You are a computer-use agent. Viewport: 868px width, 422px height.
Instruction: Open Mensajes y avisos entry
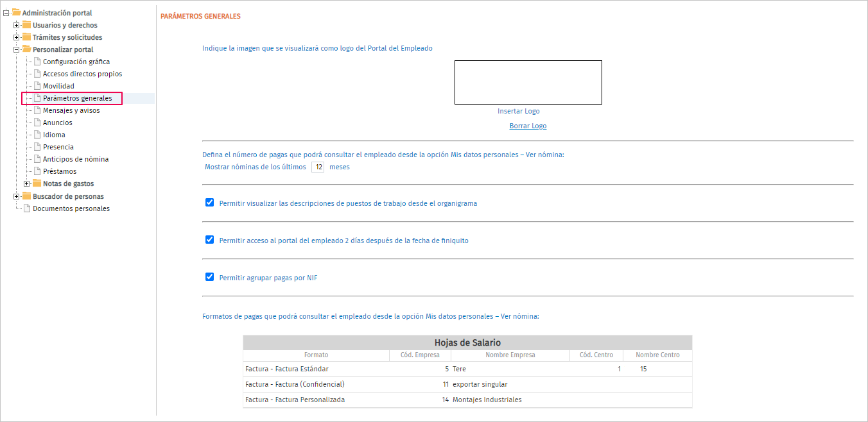click(71, 110)
